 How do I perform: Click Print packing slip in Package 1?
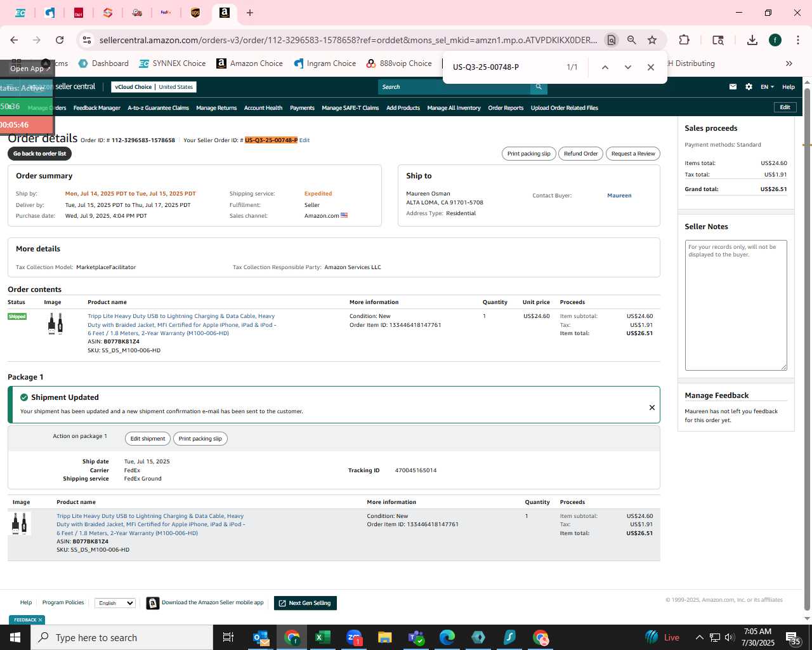coord(200,439)
